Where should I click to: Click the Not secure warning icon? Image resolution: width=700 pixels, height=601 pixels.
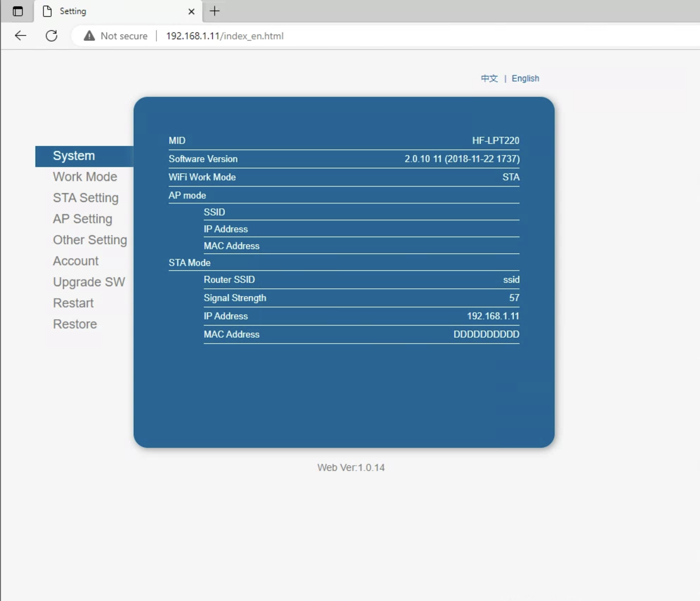pyautogui.click(x=89, y=36)
